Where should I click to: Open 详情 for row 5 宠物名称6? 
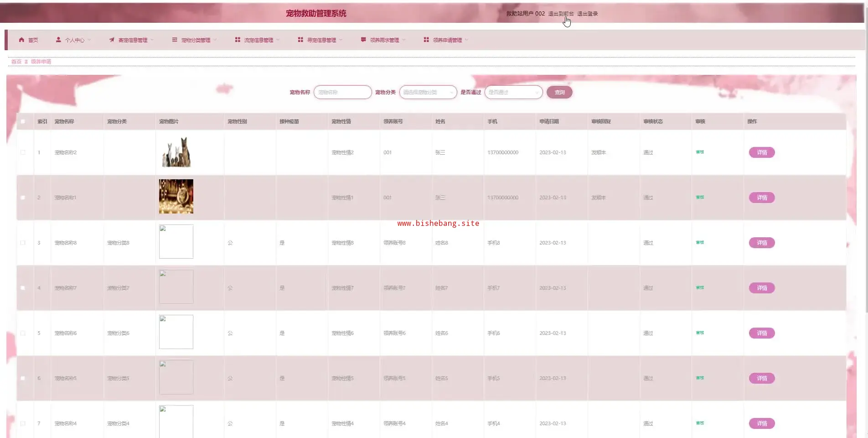pos(762,333)
